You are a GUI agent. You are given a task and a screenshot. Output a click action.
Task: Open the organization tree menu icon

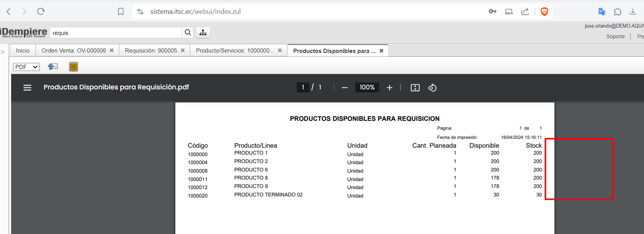coord(203,33)
